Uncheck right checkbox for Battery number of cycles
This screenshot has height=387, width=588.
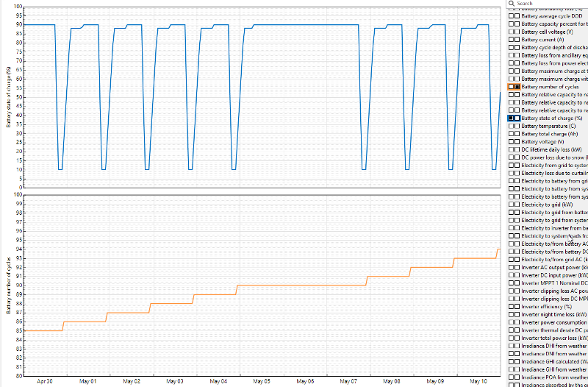coord(517,87)
